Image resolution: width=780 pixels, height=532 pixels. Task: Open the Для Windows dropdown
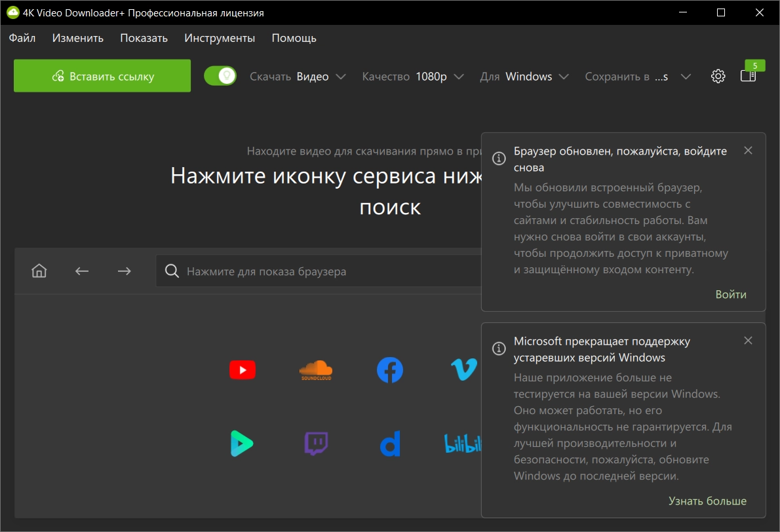524,77
